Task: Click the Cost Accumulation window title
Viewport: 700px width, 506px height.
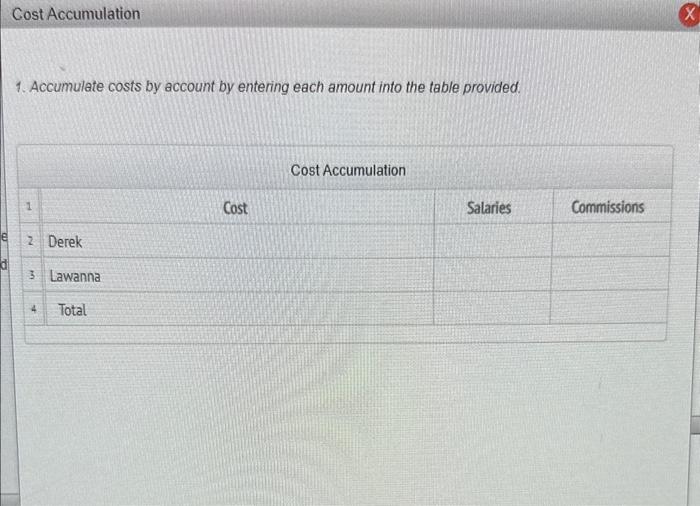Action: (76, 14)
